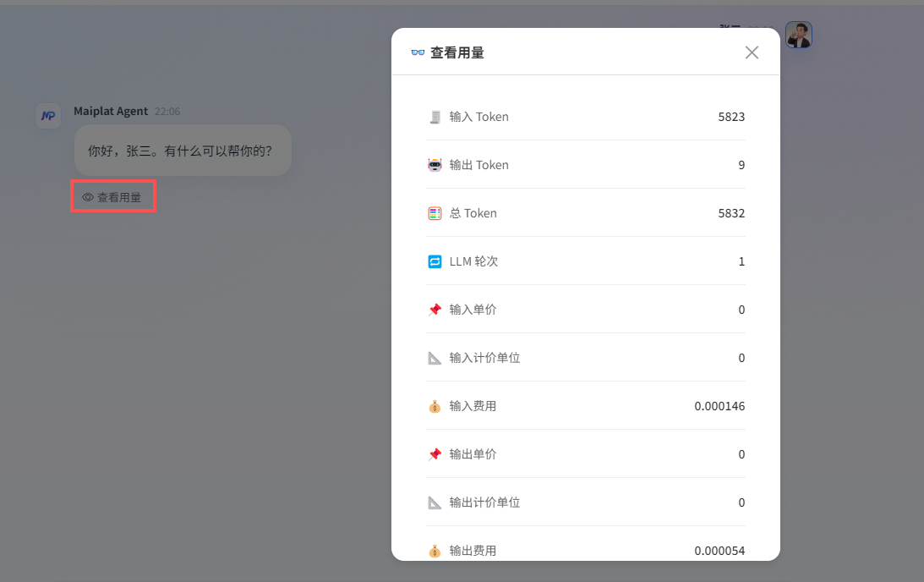Click the 输入 Token value 5823
The height and width of the screenshot is (582, 924).
[x=731, y=117]
